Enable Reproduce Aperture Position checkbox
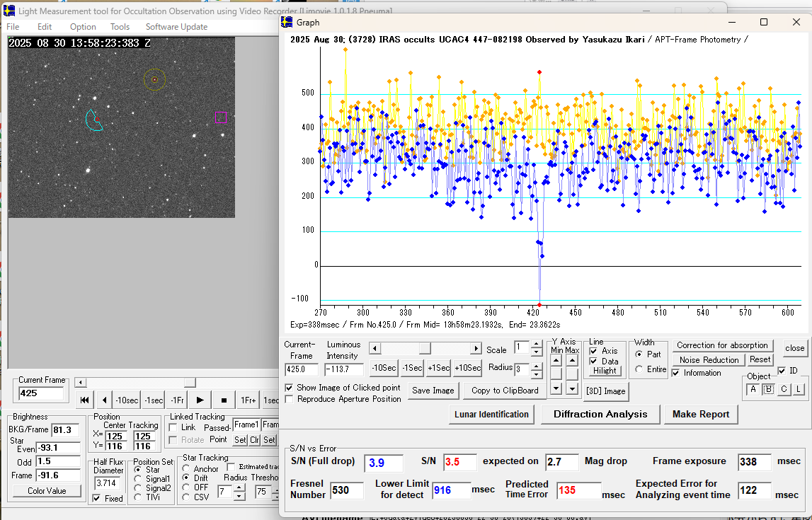The width and height of the screenshot is (812, 520). click(x=289, y=399)
